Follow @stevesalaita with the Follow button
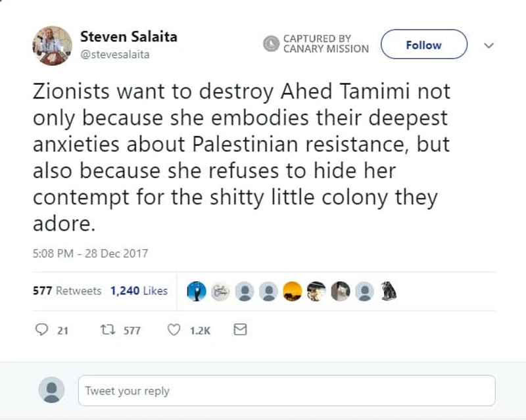Viewport: 526px width, 420px height. click(x=423, y=45)
